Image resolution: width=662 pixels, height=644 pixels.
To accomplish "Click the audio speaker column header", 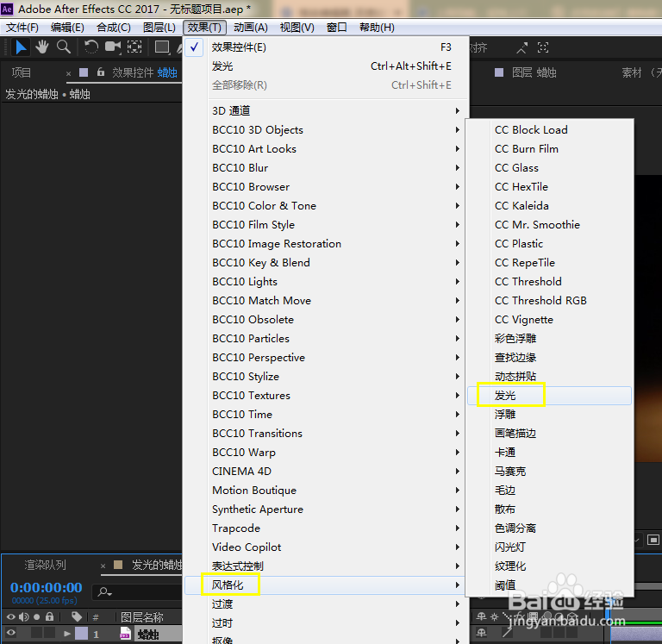I will pyautogui.click(x=24, y=617).
